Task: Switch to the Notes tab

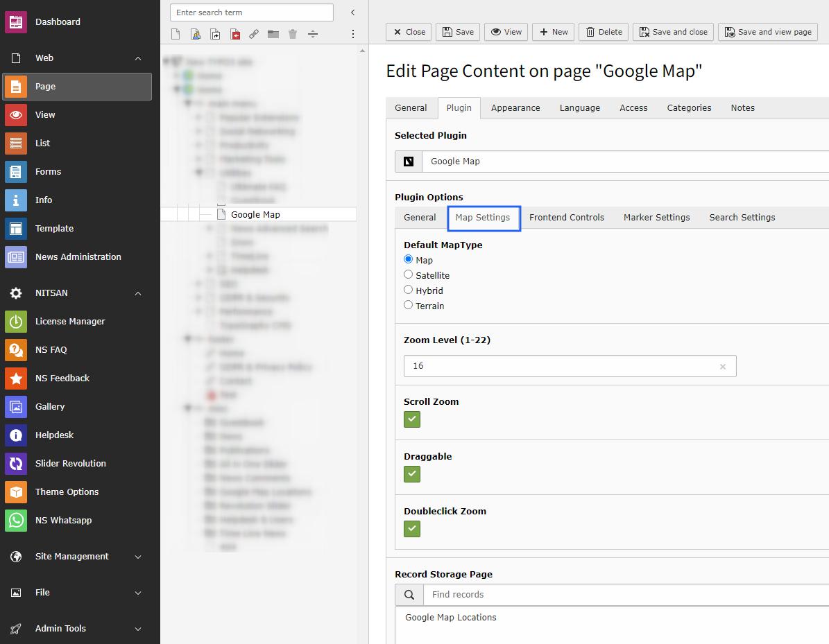Action: 743,108
